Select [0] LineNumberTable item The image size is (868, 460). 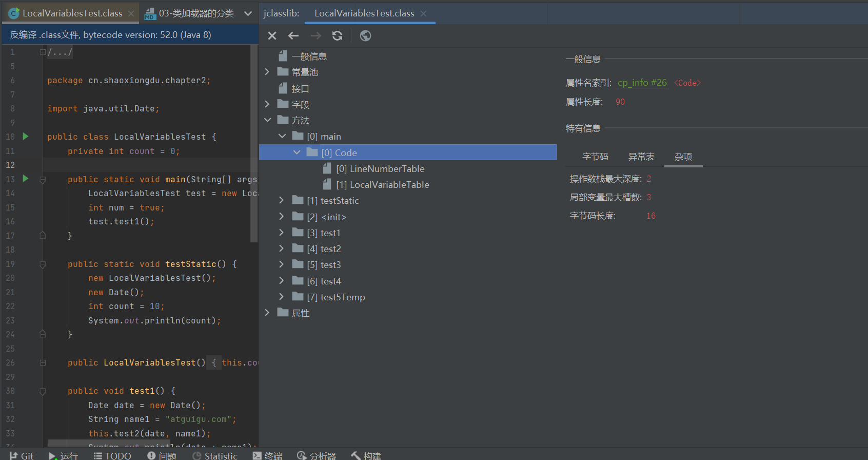[x=380, y=168]
